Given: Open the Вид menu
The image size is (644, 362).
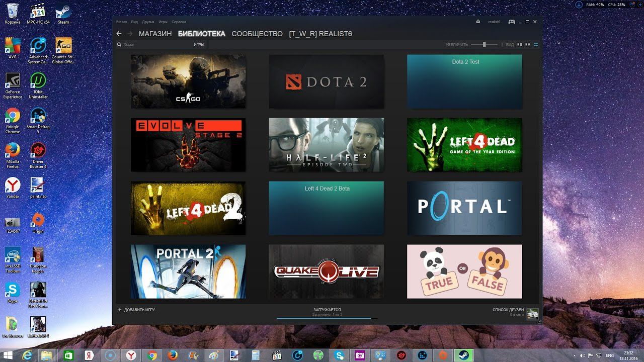Looking at the screenshot, I should coord(134,22).
